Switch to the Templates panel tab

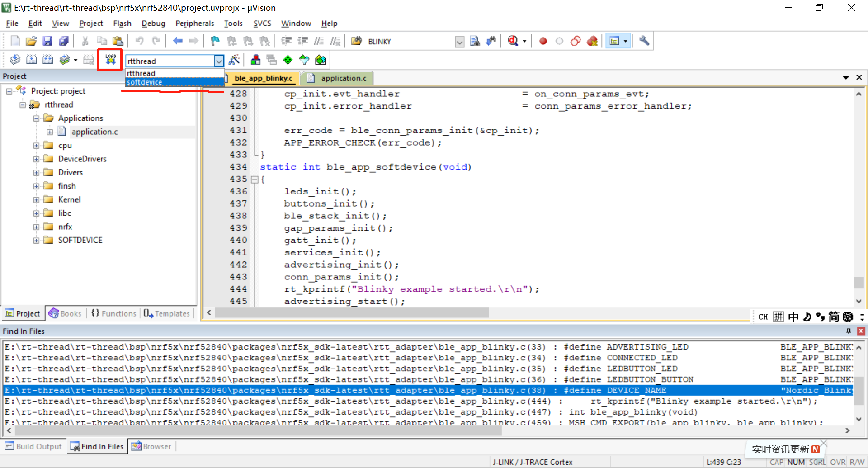[x=167, y=313]
